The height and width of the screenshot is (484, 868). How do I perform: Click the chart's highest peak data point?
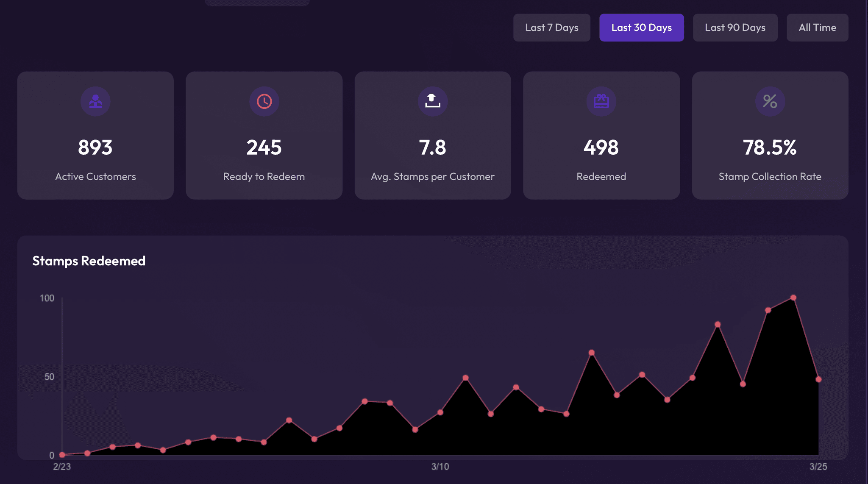click(793, 298)
